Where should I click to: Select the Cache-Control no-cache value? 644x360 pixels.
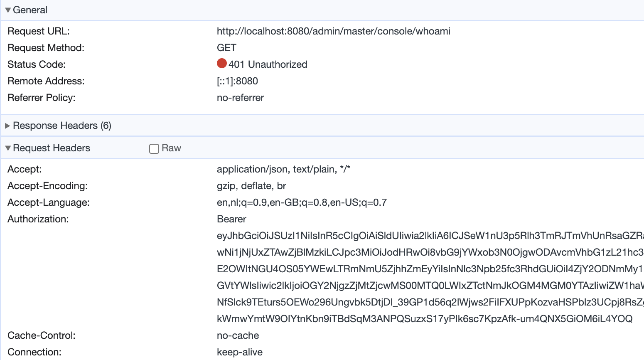point(238,335)
